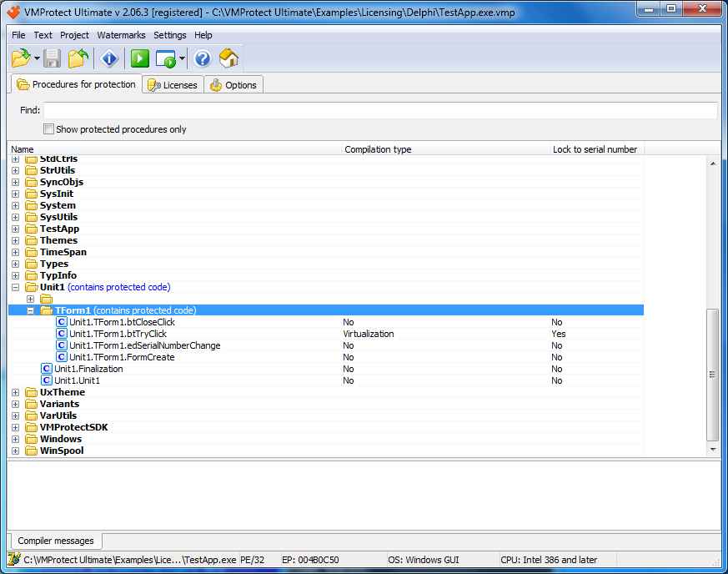Open Help via the question mark icon
This screenshot has height=574, width=728.
click(x=203, y=58)
